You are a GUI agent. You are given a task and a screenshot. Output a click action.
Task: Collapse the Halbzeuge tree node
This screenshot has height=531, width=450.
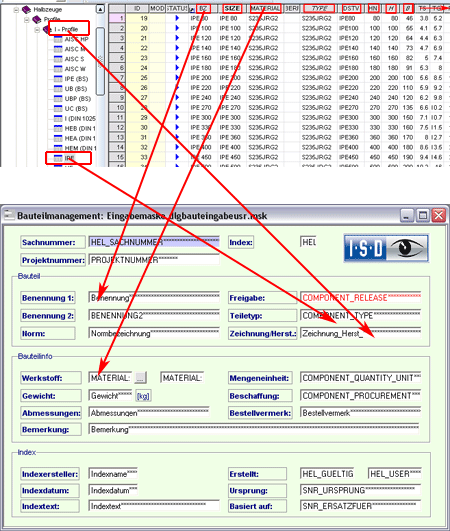pos(16,10)
